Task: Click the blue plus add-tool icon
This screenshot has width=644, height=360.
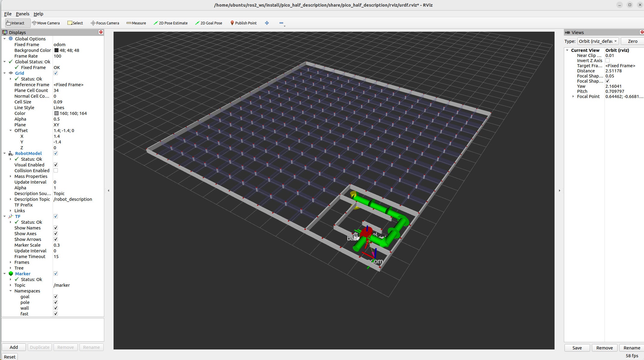Action: (267, 23)
